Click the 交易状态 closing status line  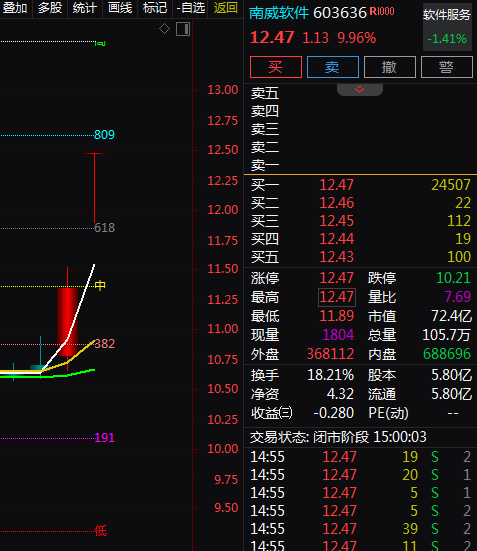point(338,437)
